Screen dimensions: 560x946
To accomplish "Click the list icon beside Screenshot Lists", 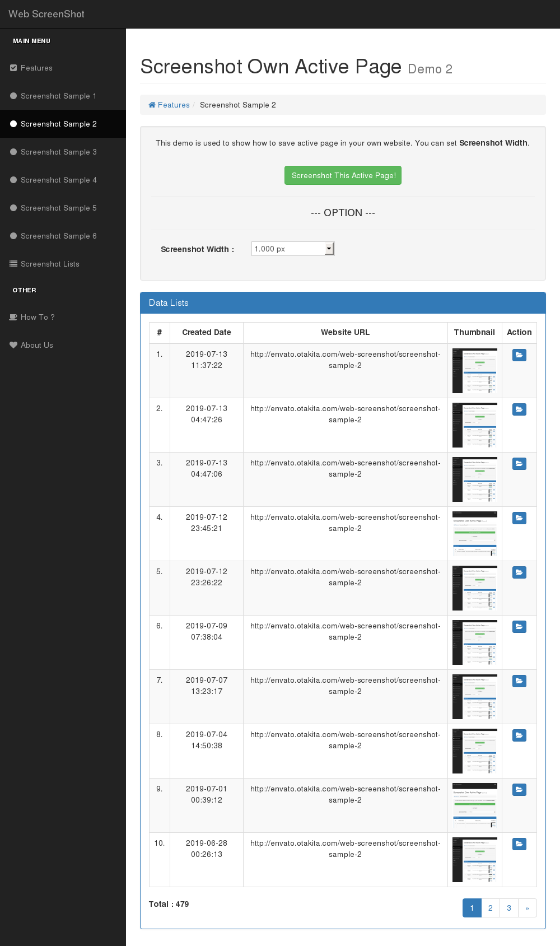I will pos(13,264).
